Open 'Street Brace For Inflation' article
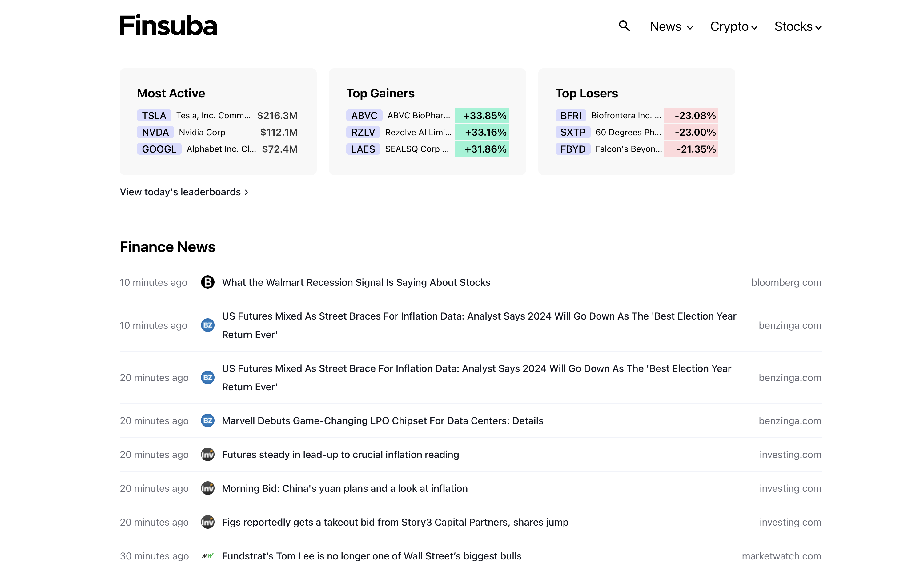 (477, 377)
